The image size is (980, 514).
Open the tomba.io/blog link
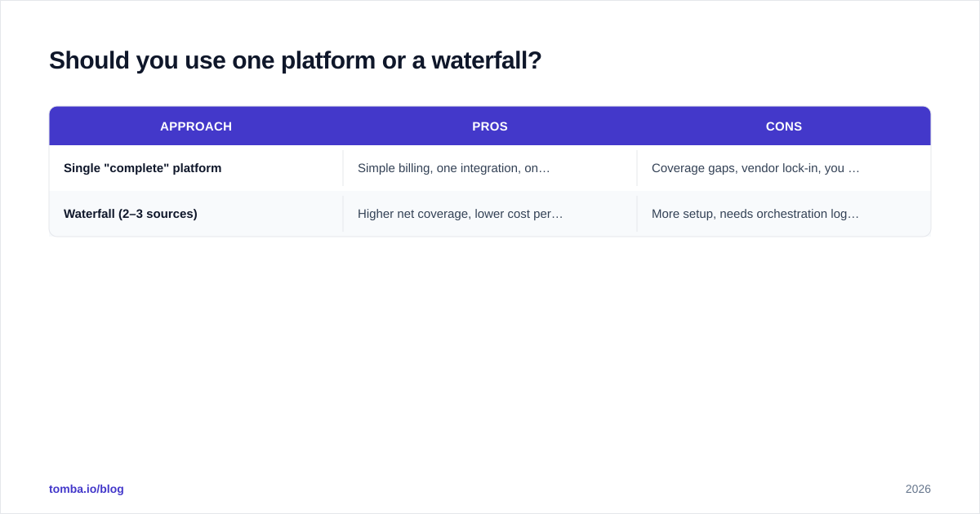pos(87,489)
